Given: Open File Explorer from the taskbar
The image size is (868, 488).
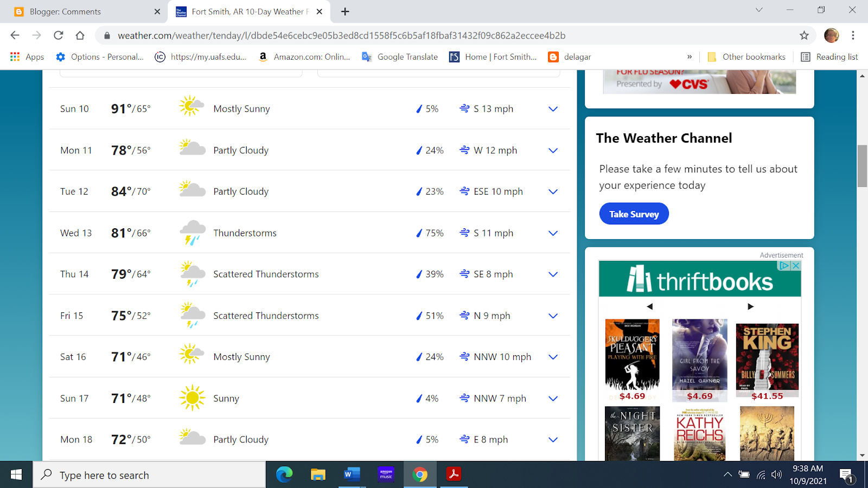Looking at the screenshot, I should coord(318,475).
